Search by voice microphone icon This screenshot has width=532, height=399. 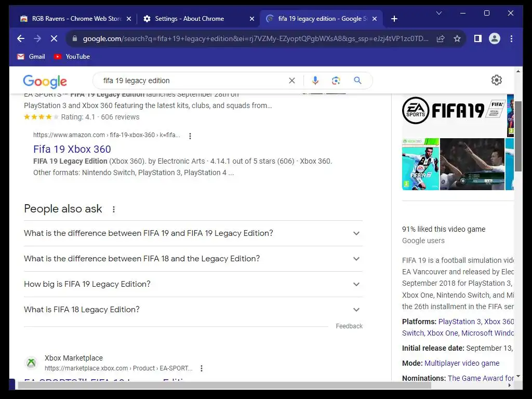315,81
